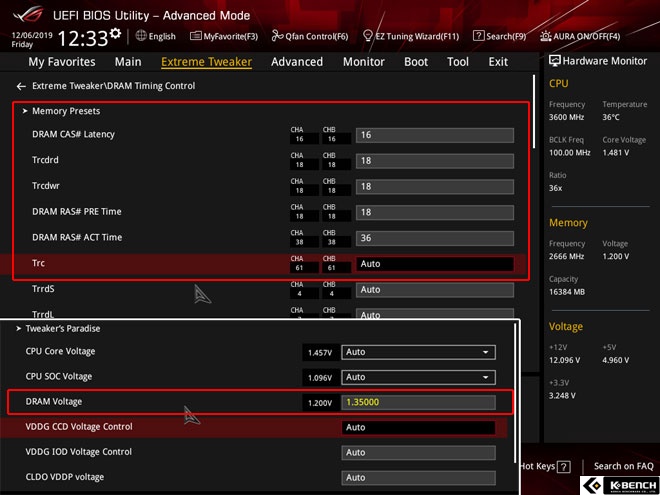Open Search(F9)
Screen dimensions: 660x495
pos(499,36)
